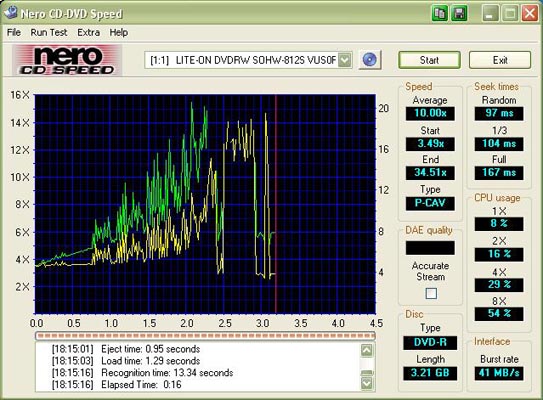The height and width of the screenshot is (400, 543).
Task: Click the log scrollbar thumb
Action: pyautogui.click(x=367, y=373)
